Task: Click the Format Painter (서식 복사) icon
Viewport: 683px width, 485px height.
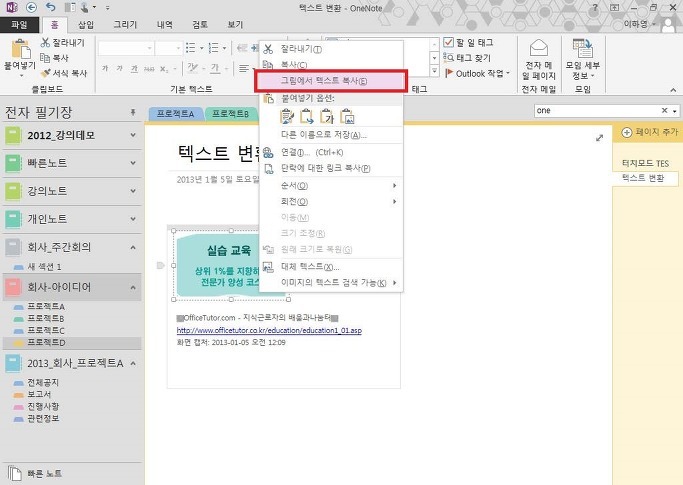Action: pyautogui.click(x=47, y=73)
